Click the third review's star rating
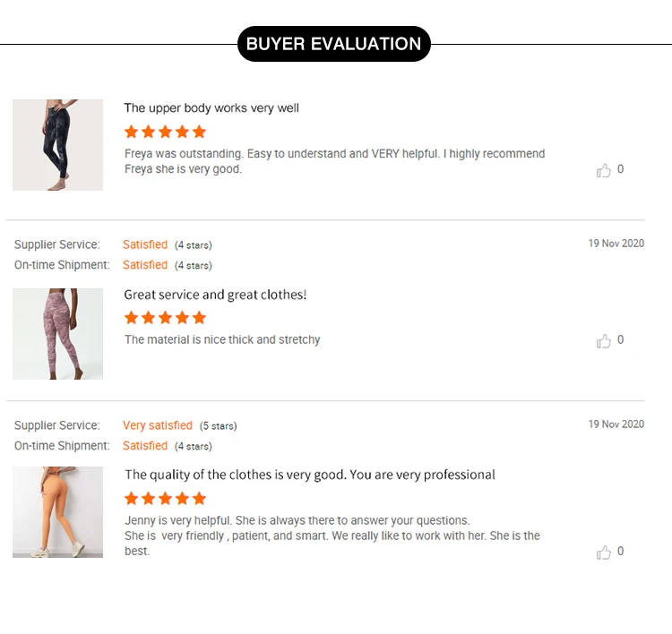Viewport: 672px width, 634px height. coord(165,498)
